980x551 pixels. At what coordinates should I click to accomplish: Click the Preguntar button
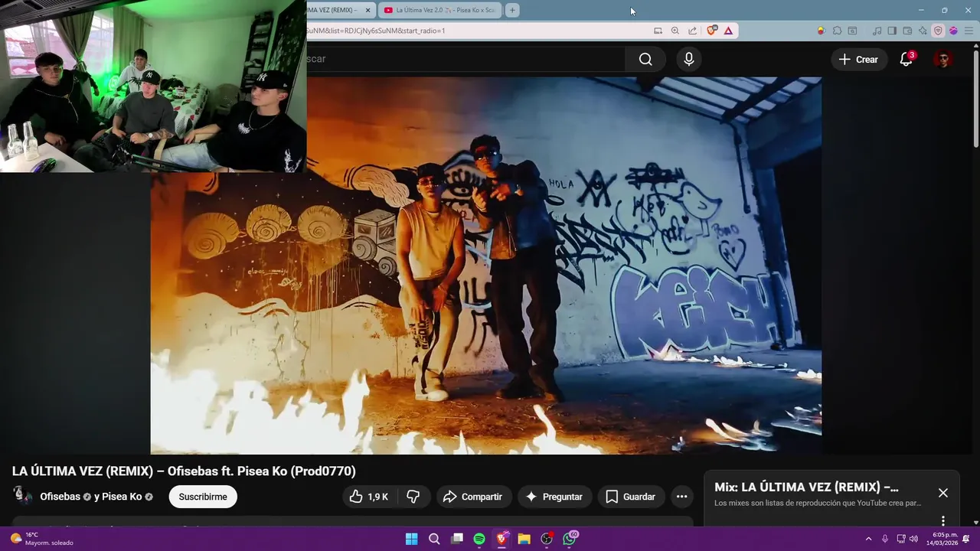pyautogui.click(x=554, y=497)
